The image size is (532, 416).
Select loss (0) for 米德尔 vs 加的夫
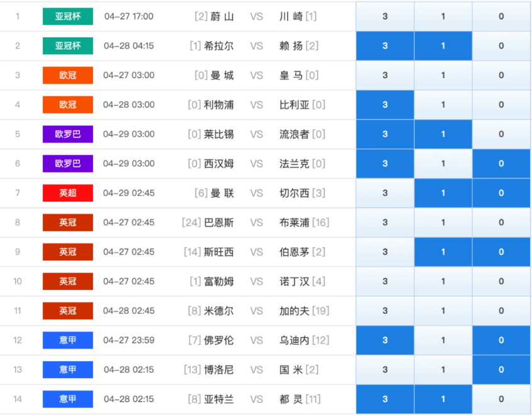pyautogui.click(x=501, y=311)
